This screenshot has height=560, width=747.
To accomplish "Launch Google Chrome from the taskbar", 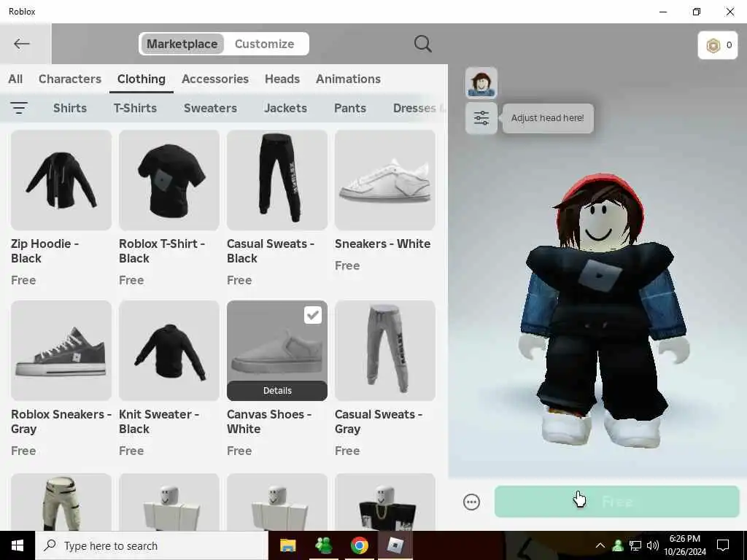I will click(x=360, y=545).
